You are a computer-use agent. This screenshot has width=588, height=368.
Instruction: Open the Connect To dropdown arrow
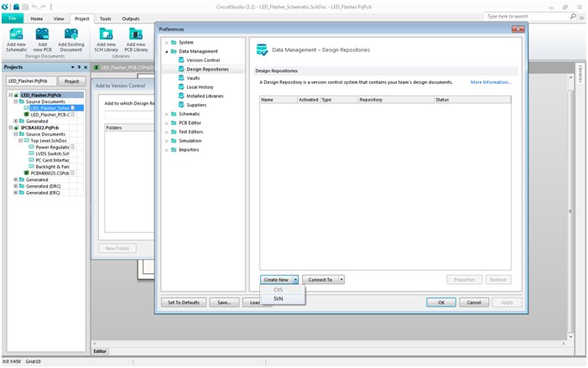[341, 279]
